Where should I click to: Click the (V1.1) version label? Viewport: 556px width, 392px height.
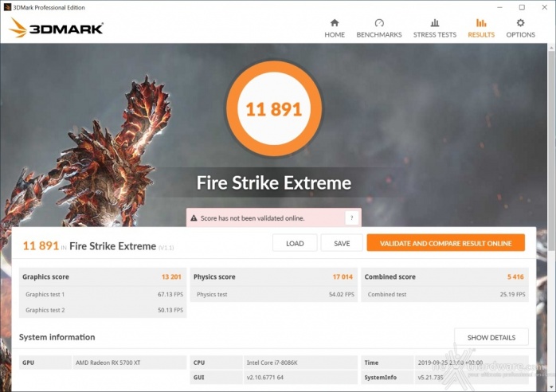click(166, 248)
